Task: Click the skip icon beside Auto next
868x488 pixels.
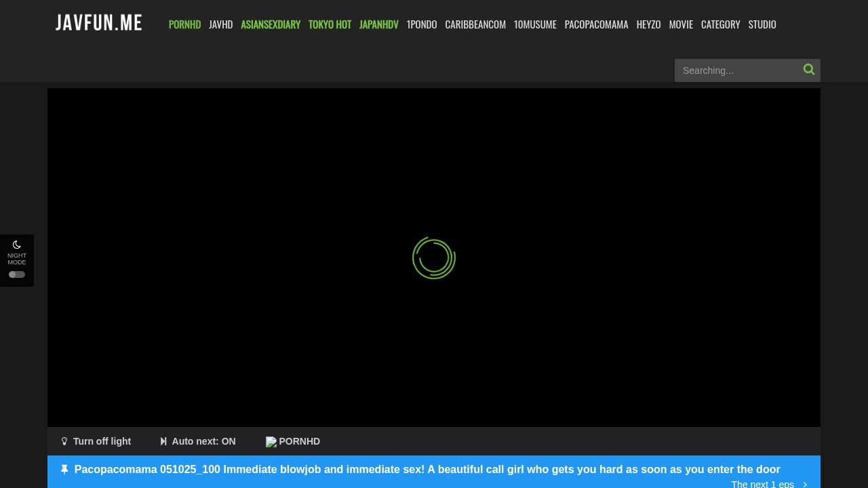Action: tap(163, 441)
